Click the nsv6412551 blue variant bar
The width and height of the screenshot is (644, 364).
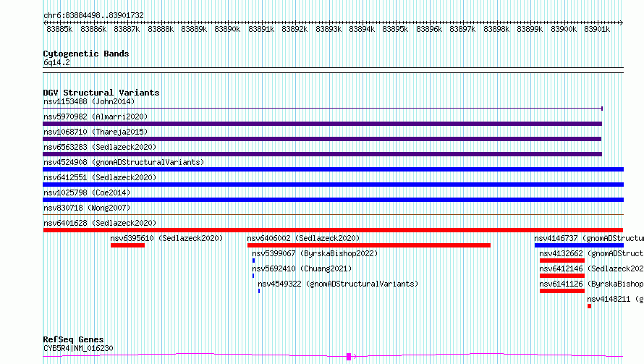coord(333,185)
